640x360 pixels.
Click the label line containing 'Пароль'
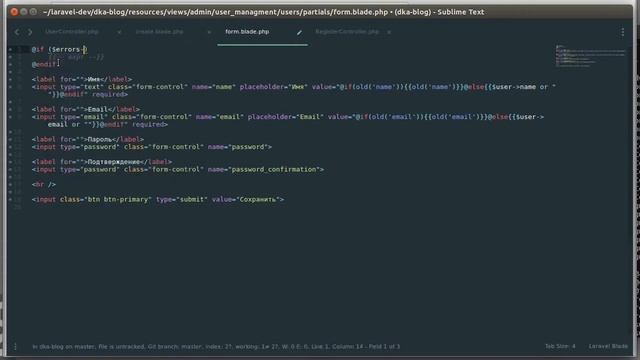pos(88,139)
